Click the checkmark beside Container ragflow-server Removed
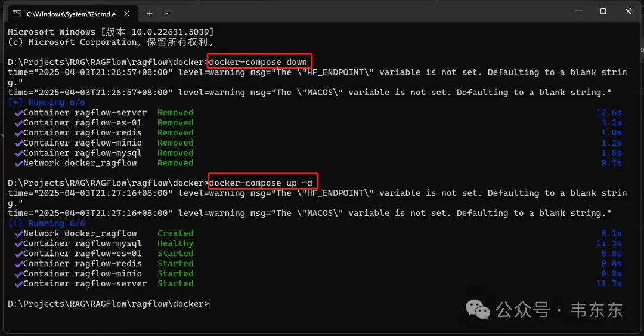 pos(18,113)
